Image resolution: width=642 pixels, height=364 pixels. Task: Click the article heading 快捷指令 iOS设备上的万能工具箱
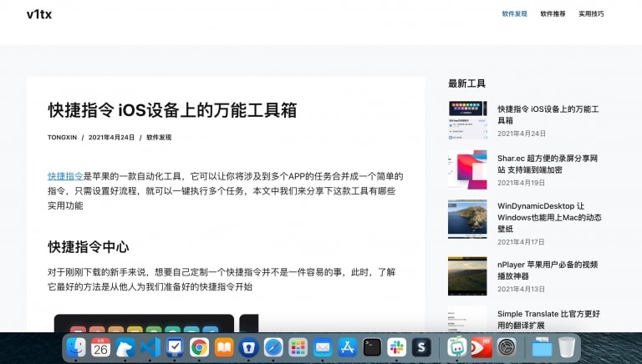click(x=172, y=110)
